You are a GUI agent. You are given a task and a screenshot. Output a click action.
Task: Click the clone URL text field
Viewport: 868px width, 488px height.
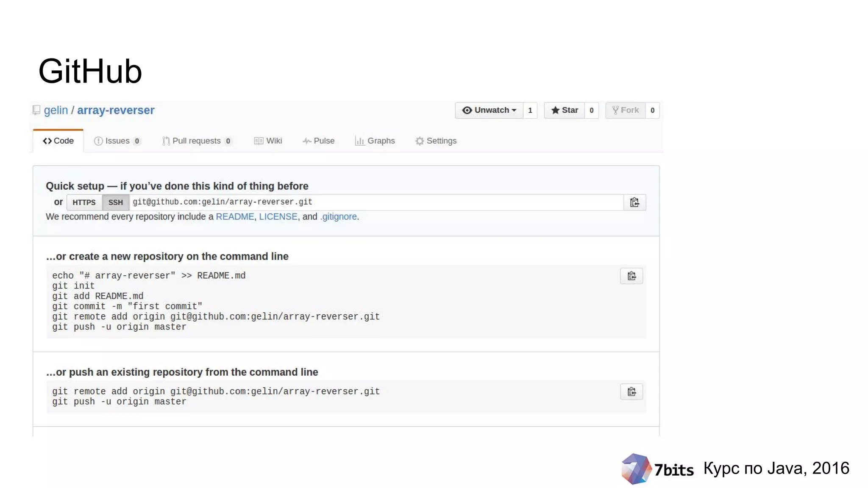click(x=376, y=202)
